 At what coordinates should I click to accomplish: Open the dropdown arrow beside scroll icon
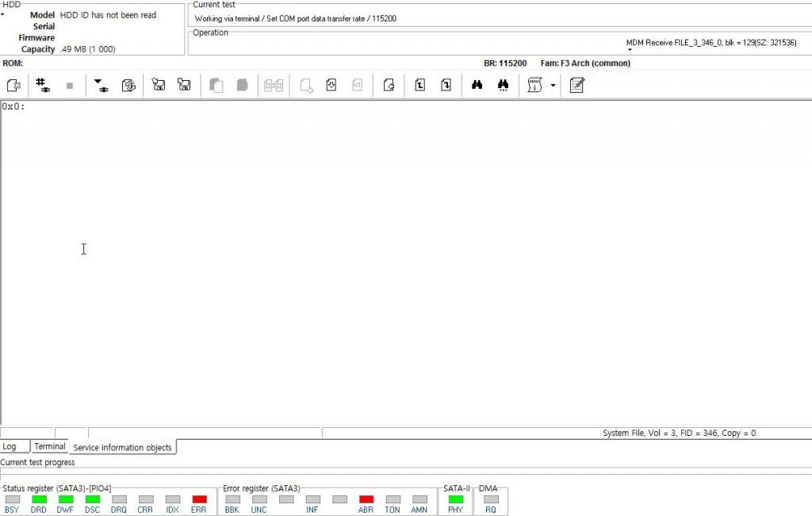tap(553, 86)
